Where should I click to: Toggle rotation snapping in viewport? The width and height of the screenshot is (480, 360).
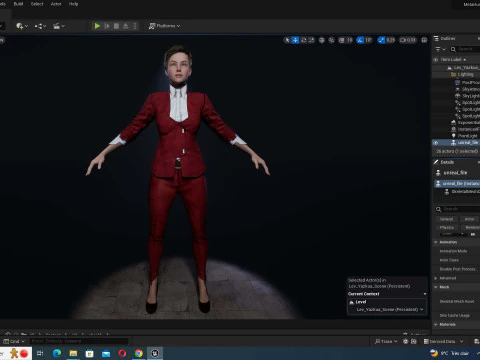[360, 40]
